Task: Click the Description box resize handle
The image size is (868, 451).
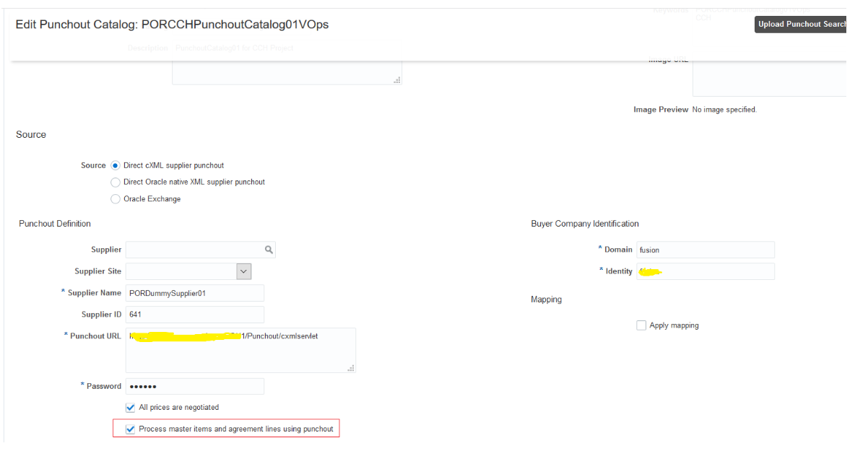Action: (396, 80)
